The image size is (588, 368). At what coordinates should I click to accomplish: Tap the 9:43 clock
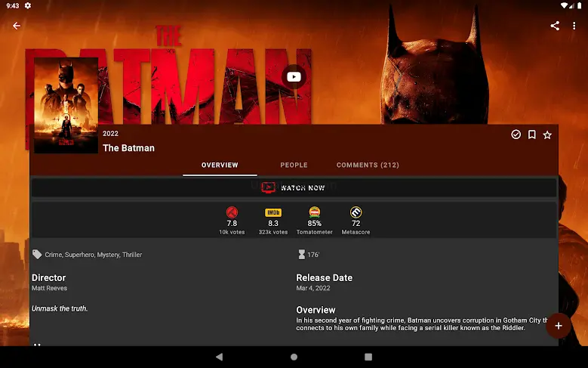(13, 5)
